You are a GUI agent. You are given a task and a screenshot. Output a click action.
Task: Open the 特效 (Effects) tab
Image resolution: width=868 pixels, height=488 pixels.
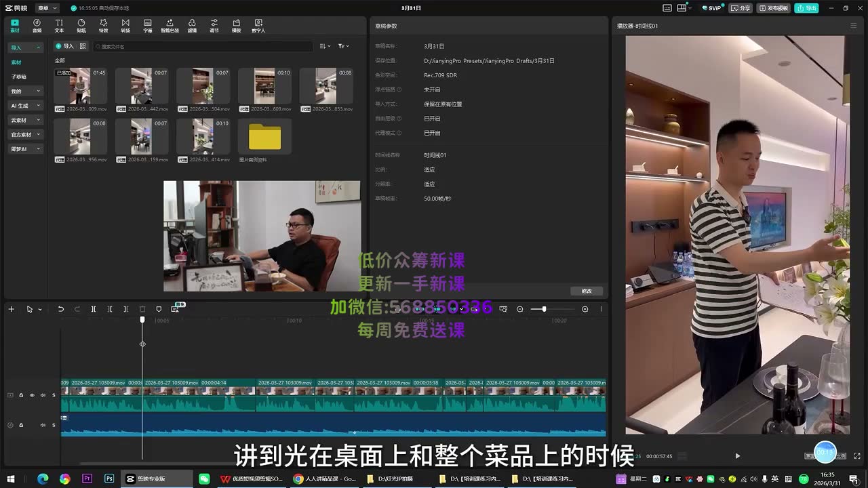coord(103,26)
